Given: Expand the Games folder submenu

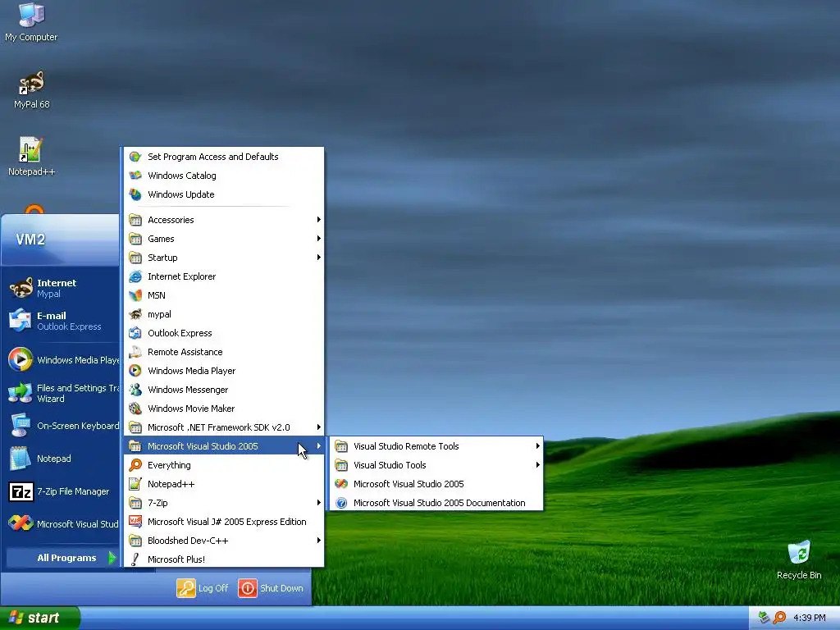Looking at the screenshot, I should 224,239.
